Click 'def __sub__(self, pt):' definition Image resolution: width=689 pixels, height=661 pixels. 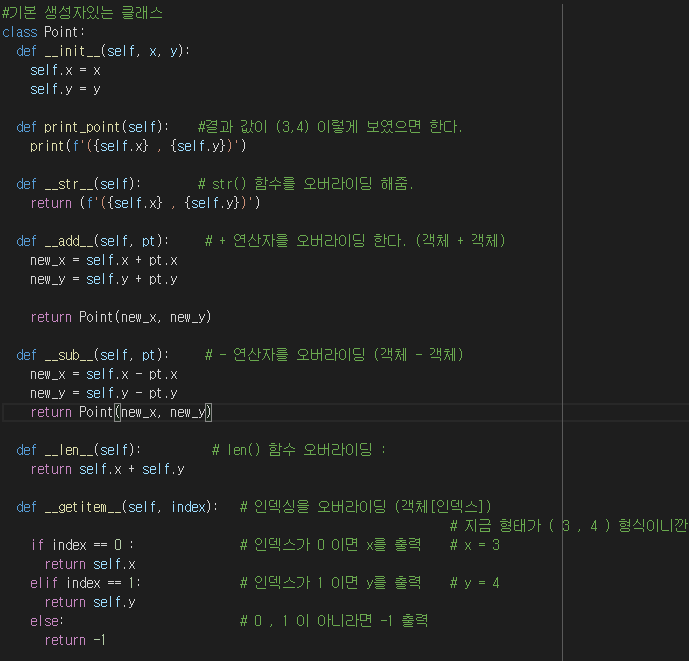coord(93,355)
